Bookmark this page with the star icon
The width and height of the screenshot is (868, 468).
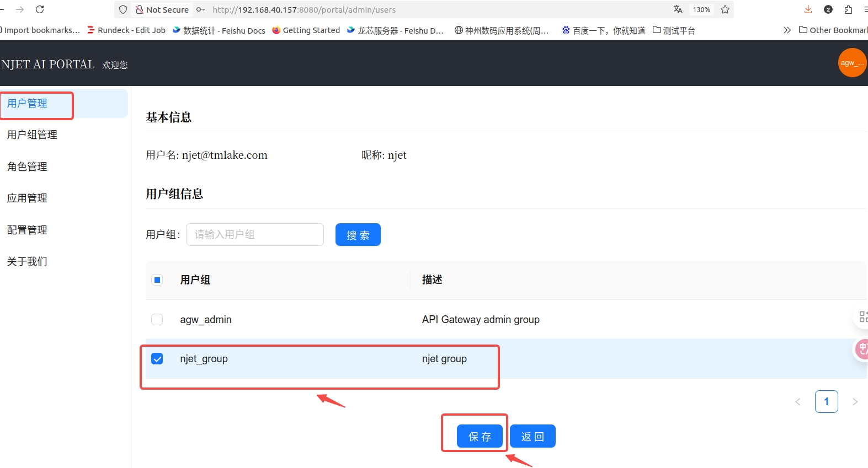click(725, 9)
